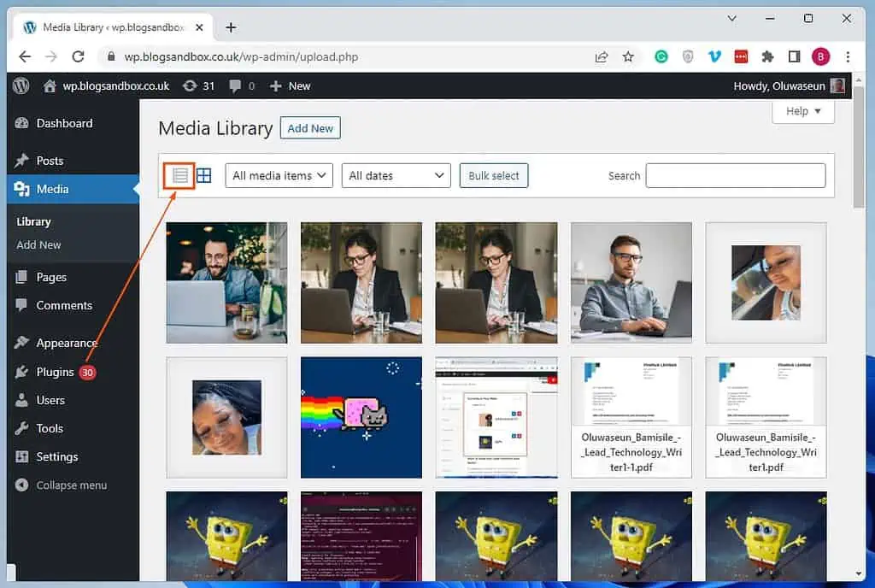
Task: View site information lock icon
Action: tap(111, 56)
